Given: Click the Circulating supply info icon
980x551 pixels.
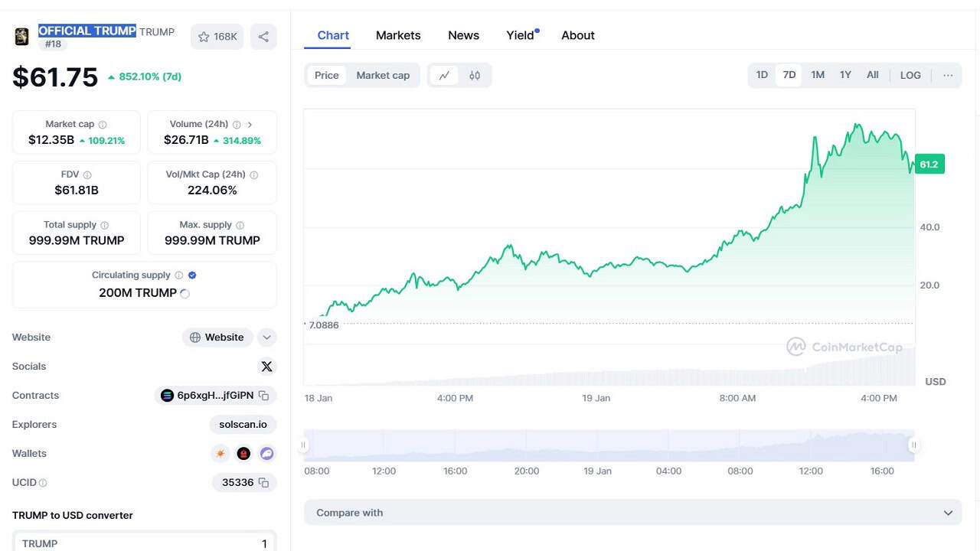Looking at the screenshot, I should (x=179, y=275).
